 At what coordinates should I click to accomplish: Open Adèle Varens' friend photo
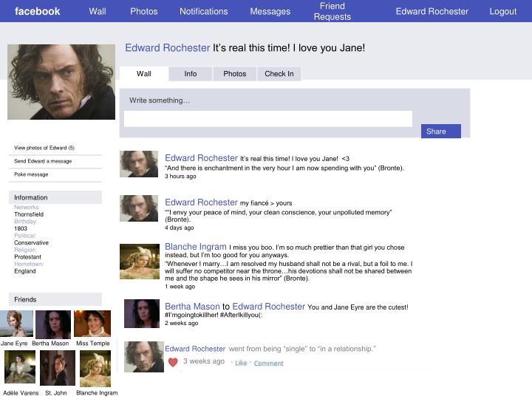pyautogui.click(x=20, y=367)
